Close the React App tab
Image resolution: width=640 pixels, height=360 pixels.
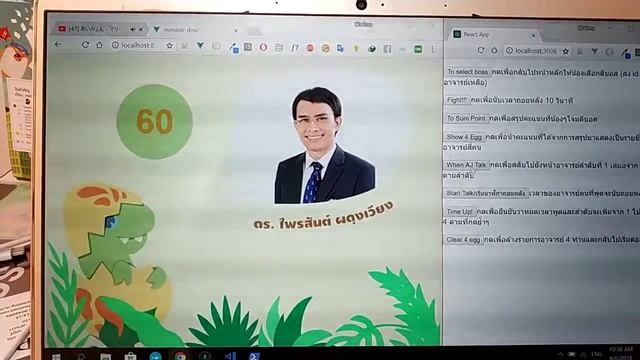click(533, 36)
